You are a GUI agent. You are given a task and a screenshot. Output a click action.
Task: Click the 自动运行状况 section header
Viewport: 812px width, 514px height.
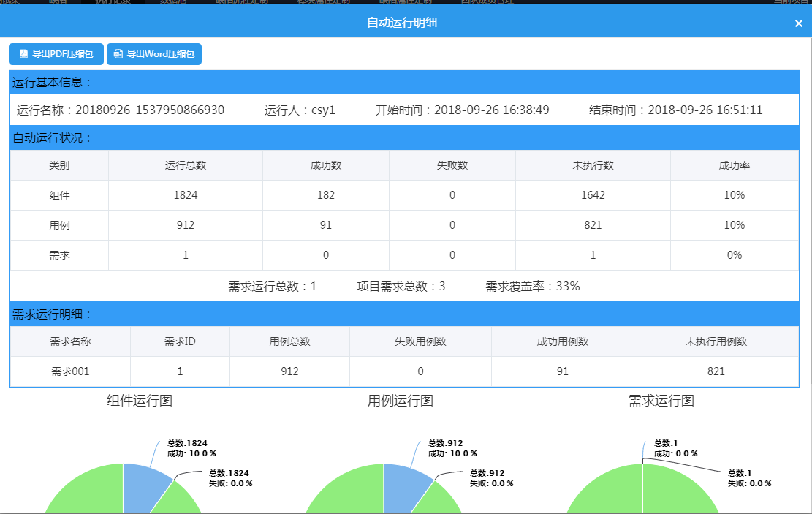click(x=53, y=138)
